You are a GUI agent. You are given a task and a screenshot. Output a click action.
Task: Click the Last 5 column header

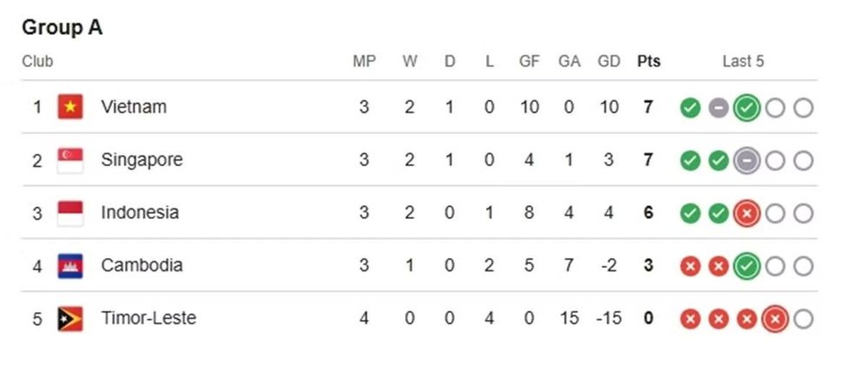(x=743, y=61)
